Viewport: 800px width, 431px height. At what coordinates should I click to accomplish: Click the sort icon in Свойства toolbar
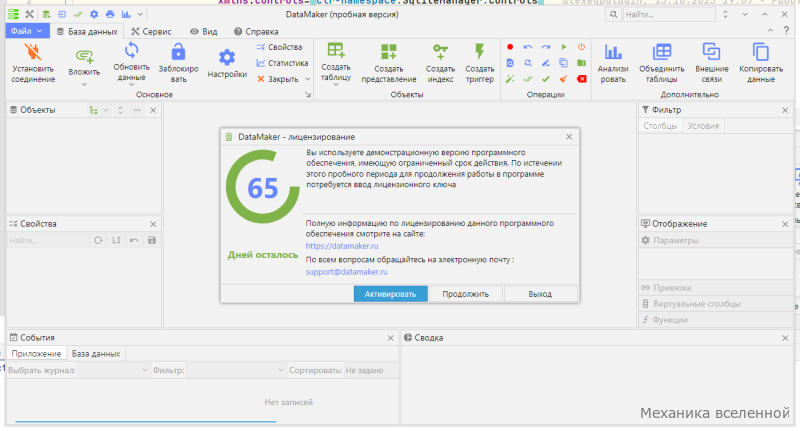pyautogui.click(x=116, y=240)
